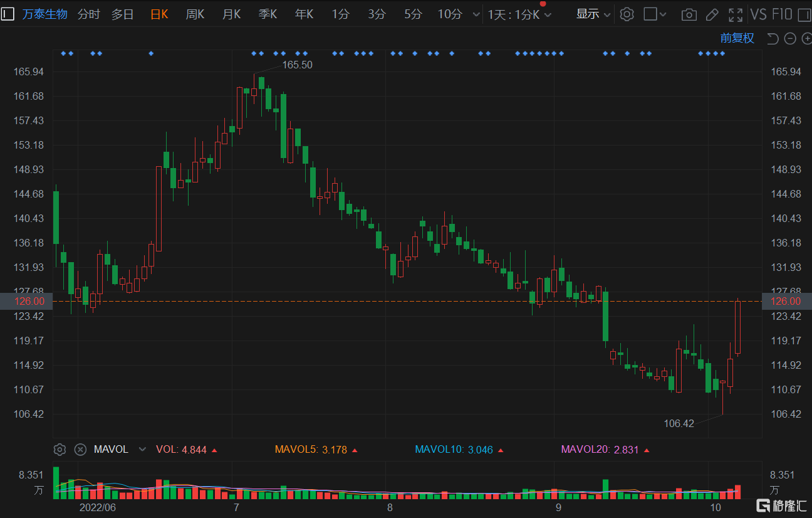Open chart settings gear in top toolbar
The height and width of the screenshot is (518, 812).
[627, 14]
